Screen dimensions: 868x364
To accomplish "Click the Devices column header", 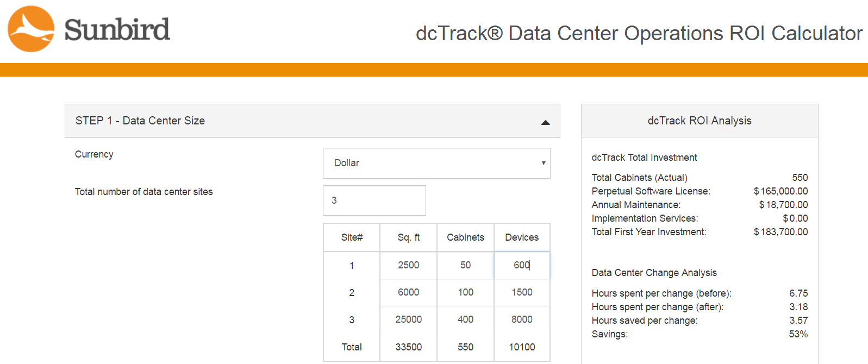I will tap(522, 237).
